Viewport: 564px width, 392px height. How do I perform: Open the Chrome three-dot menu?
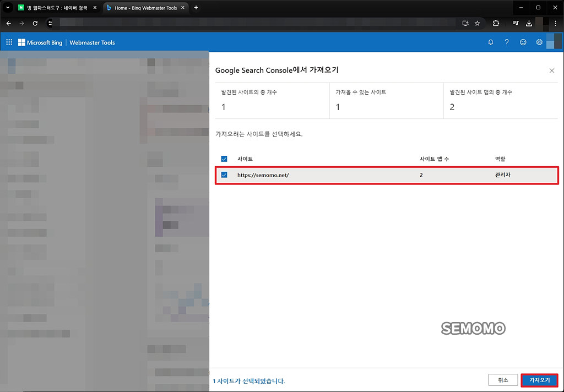pos(555,23)
